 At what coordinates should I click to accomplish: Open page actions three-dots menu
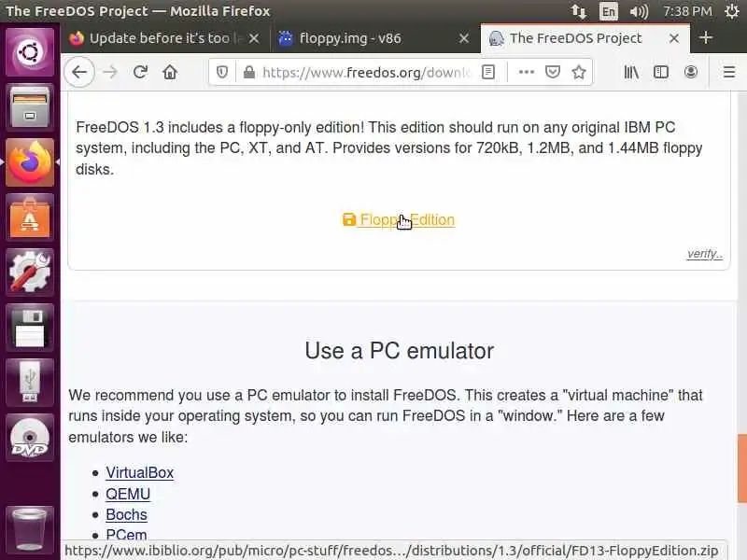[x=527, y=73]
